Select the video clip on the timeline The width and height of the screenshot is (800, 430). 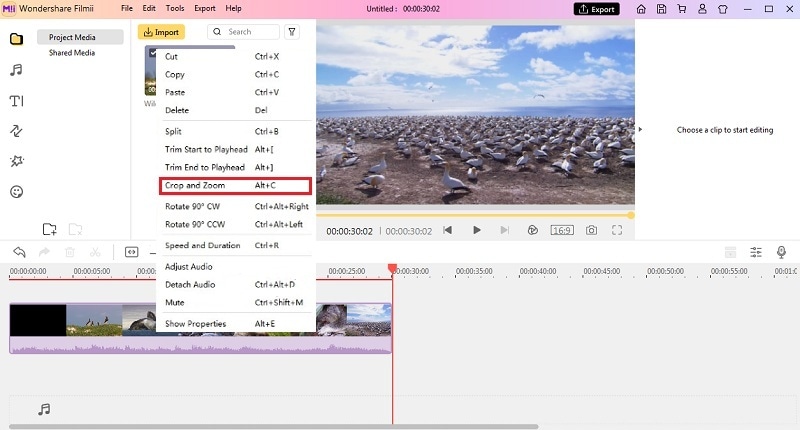(x=201, y=328)
